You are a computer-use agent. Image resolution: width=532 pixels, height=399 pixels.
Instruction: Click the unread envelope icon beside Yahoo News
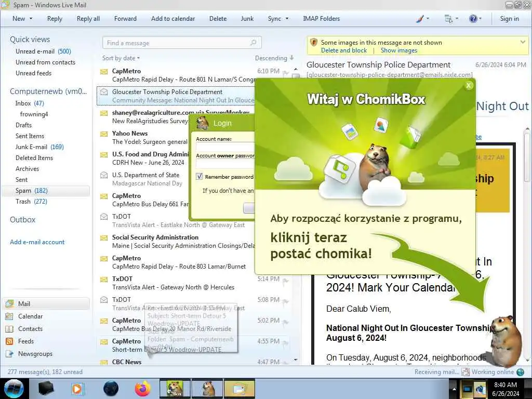[104, 134]
